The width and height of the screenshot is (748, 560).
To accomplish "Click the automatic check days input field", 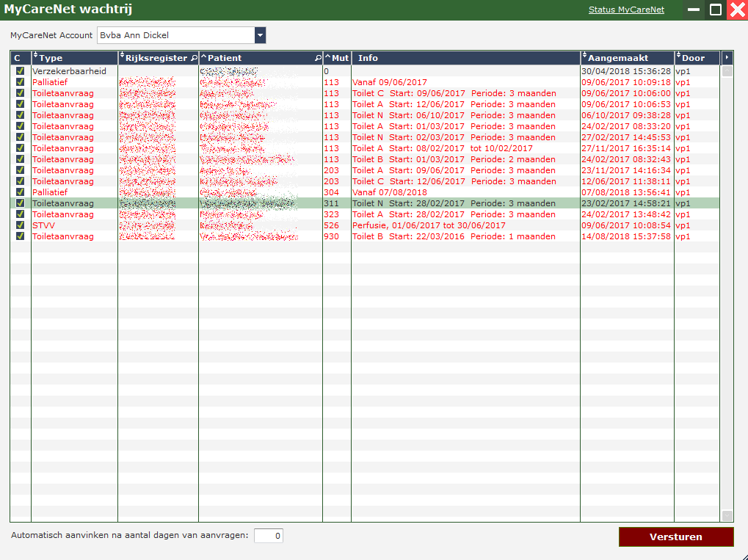I will (x=269, y=536).
